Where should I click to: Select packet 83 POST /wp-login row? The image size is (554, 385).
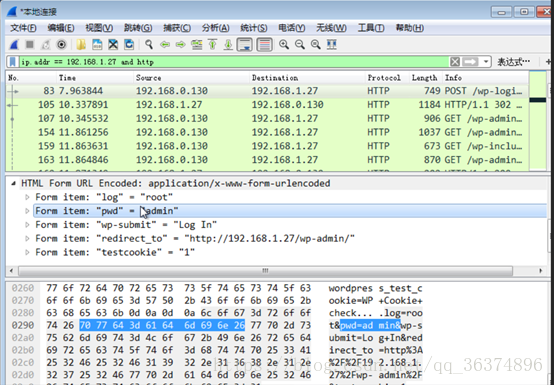267,91
